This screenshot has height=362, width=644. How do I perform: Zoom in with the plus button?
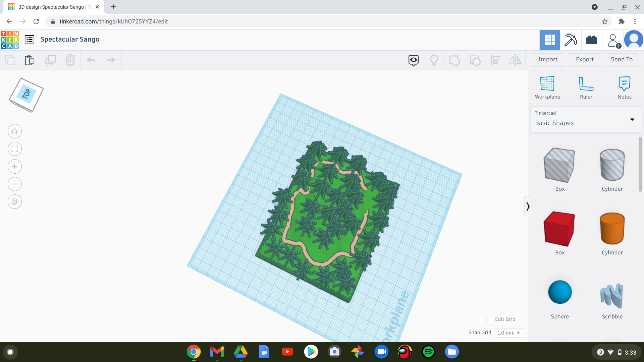pos(15,166)
